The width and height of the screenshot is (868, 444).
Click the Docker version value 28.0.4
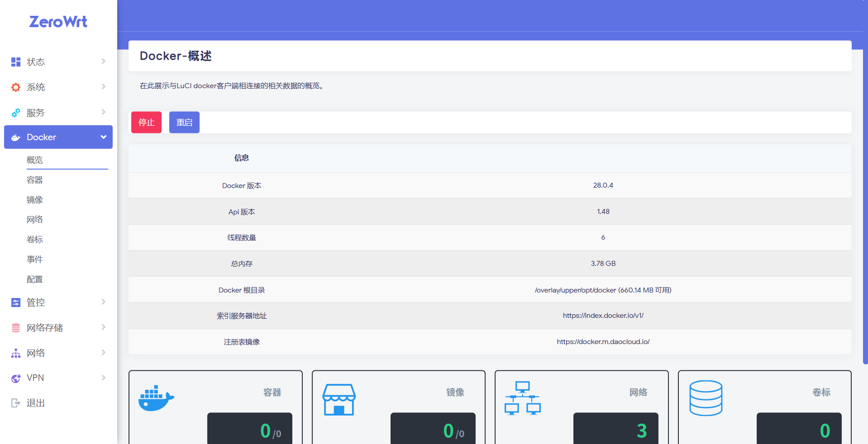tap(603, 185)
